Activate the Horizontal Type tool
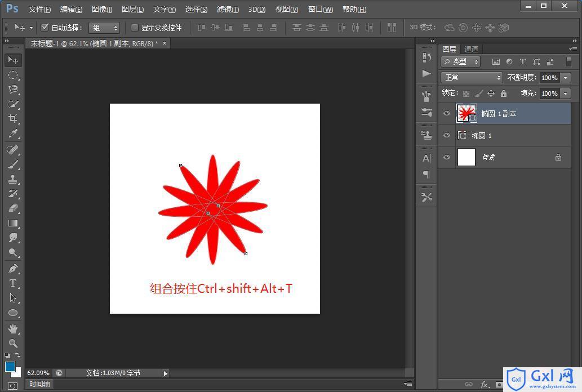This screenshot has width=582, height=392. coord(13,283)
